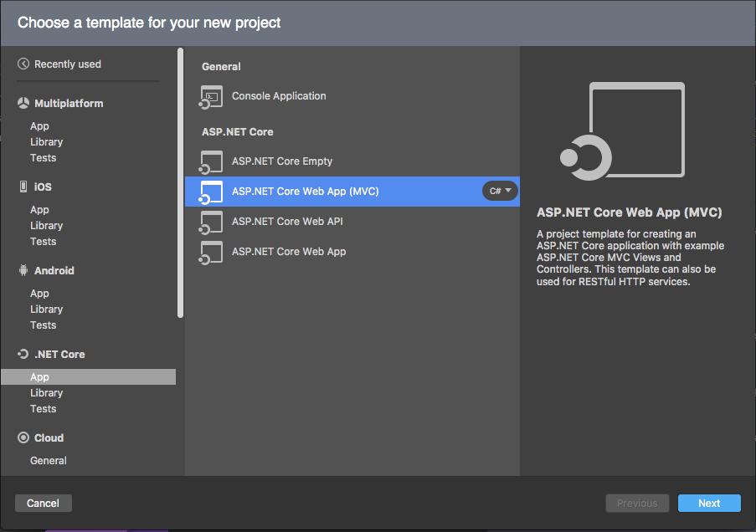
Task: Click the Multiplatform category icon
Action: [x=23, y=103]
